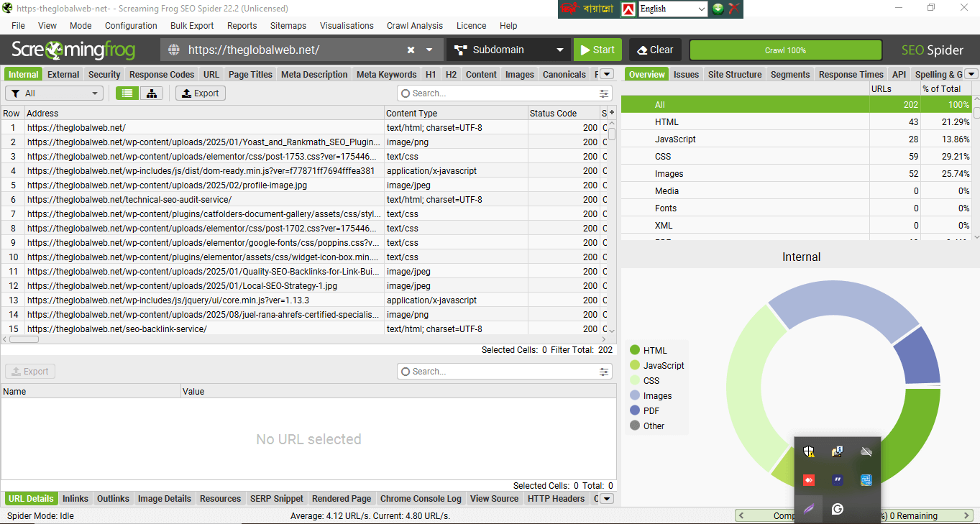Switch to the Site Structure tab
The height and width of the screenshot is (524, 980).
click(735, 74)
